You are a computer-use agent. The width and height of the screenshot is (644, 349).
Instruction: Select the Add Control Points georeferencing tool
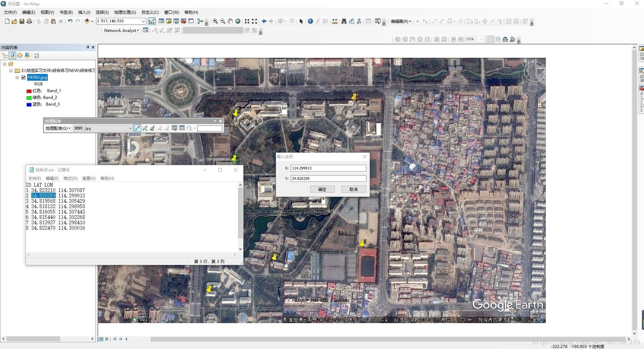coord(137,128)
